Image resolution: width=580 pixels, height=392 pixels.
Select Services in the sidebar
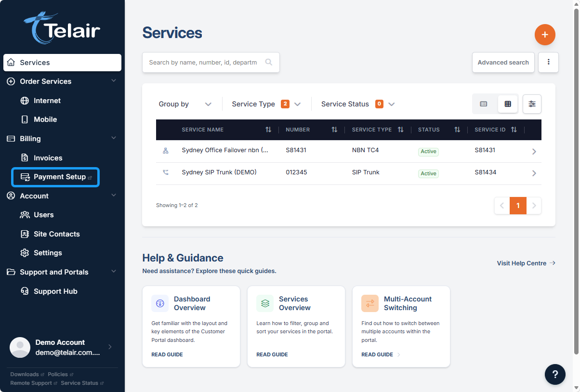[62, 63]
